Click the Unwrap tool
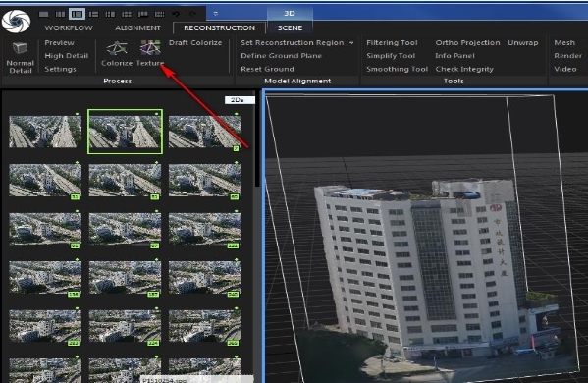The width and height of the screenshot is (588, 383). (x=523, y=43)
